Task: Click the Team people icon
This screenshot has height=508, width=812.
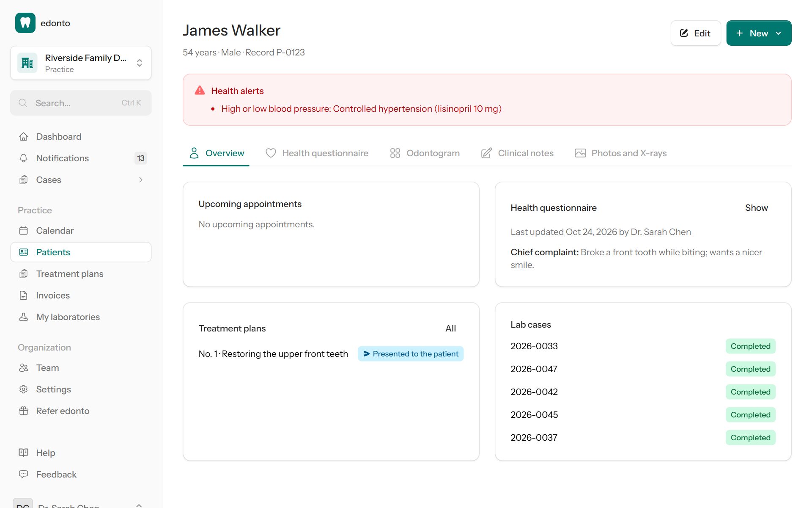Action: [x=24, y=368]
